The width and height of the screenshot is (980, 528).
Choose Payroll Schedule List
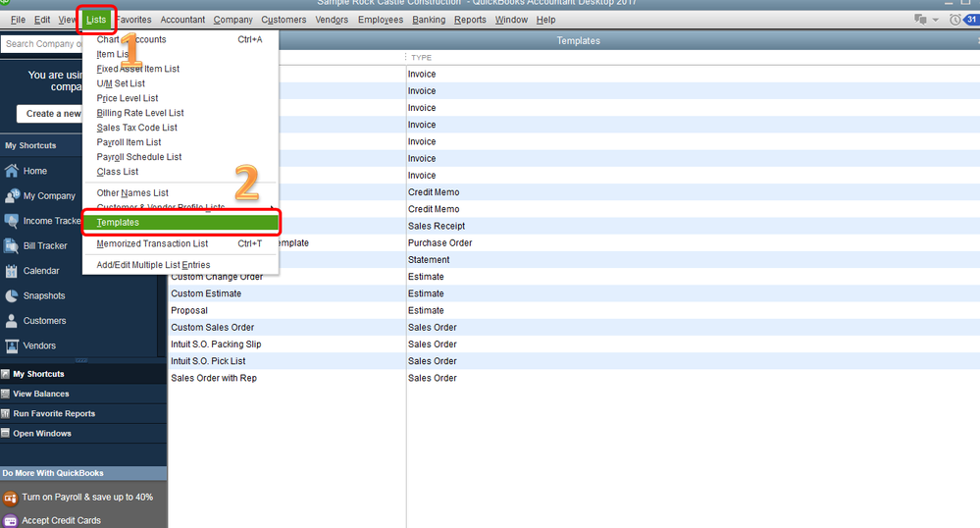(x=138, y=157)
